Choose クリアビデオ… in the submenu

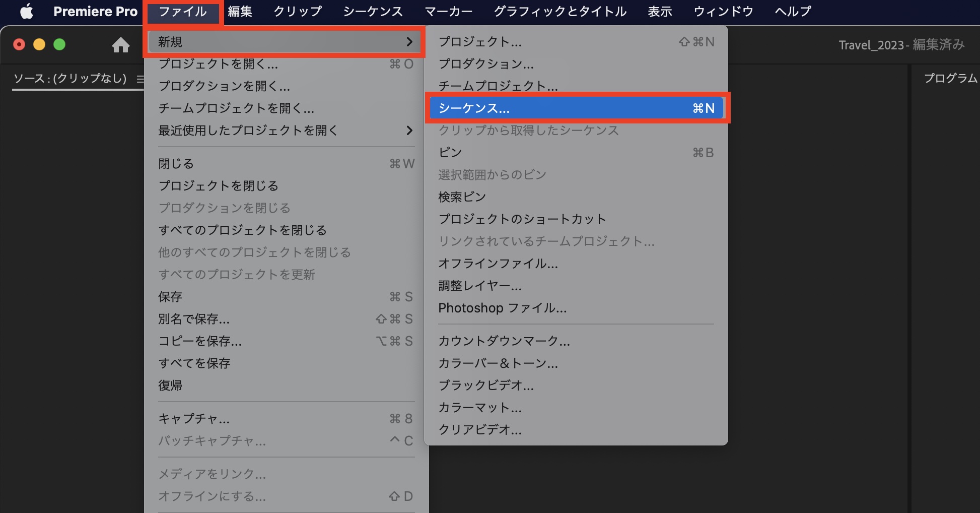pyautogui.click(x=576, y=430)
